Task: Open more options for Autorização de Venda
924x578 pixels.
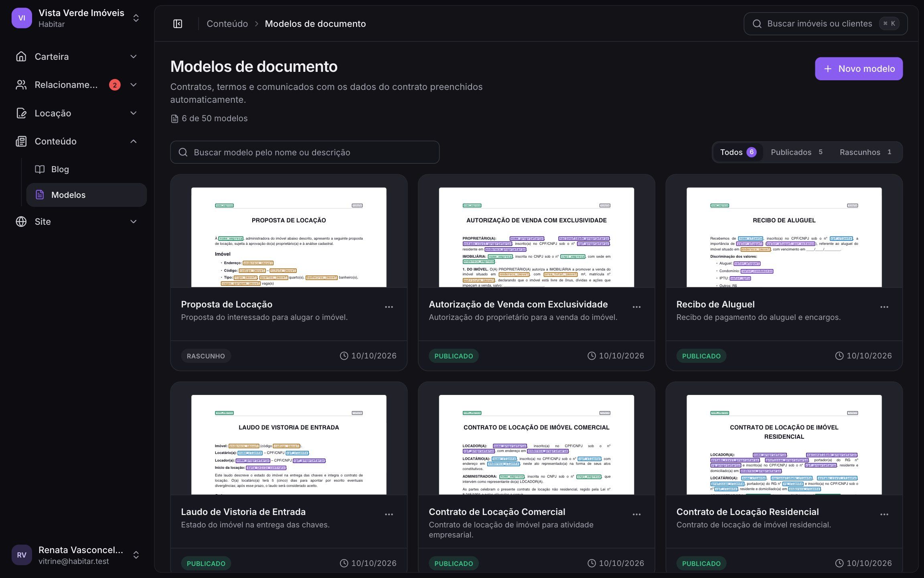Action: tap(636, 307)
